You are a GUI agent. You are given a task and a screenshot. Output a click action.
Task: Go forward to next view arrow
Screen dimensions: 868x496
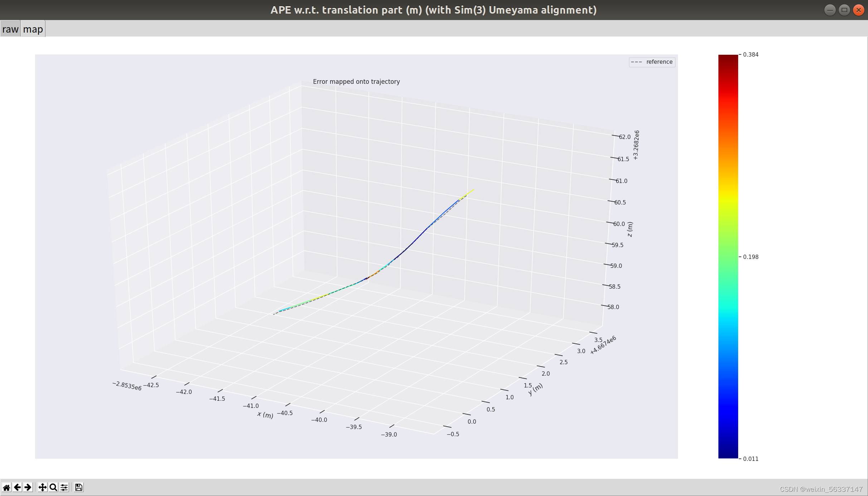pos(28,487)
